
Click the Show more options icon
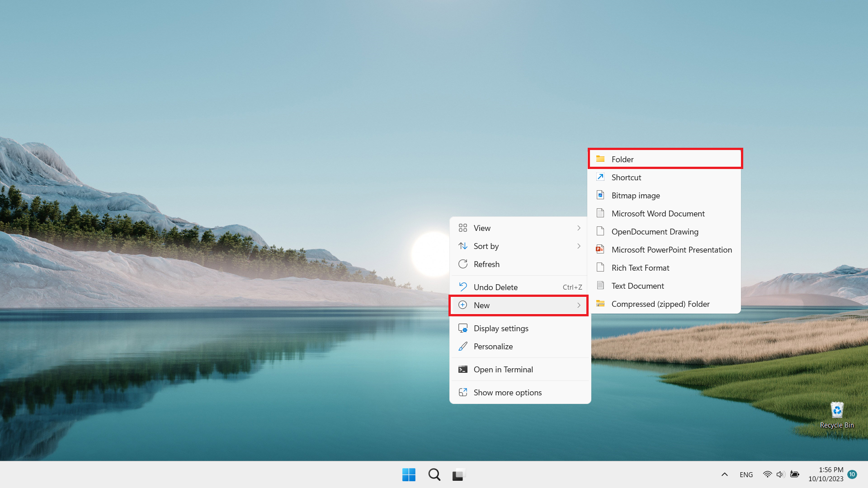[x=463, y=392]
